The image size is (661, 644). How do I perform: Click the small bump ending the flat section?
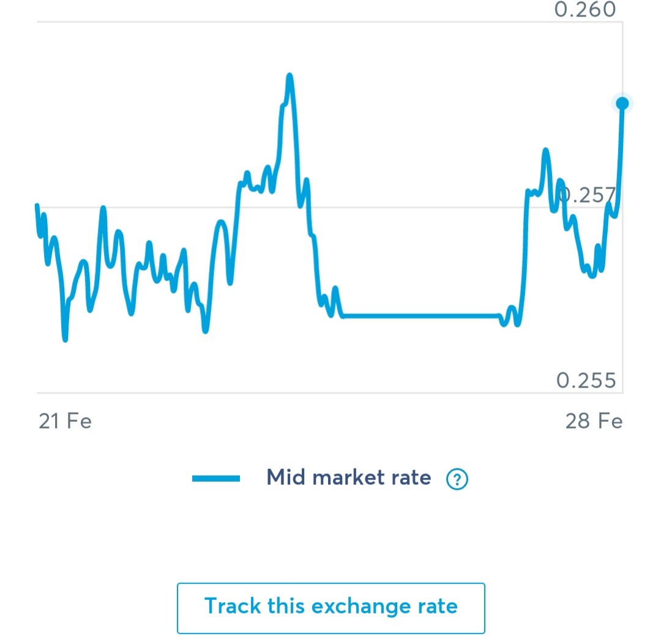click(x=512, y=309)
